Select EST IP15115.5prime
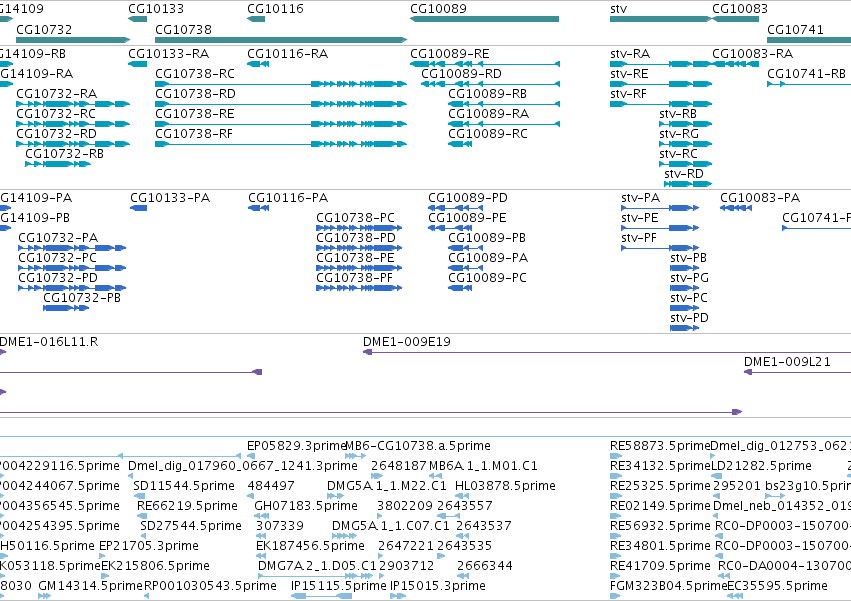851x601 pixels. tap(321, 596)
